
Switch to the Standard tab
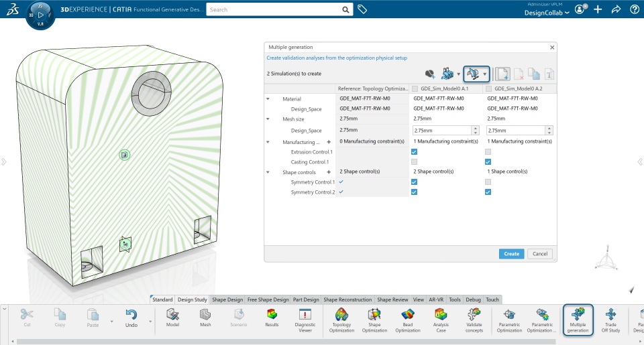click(162, 299)
